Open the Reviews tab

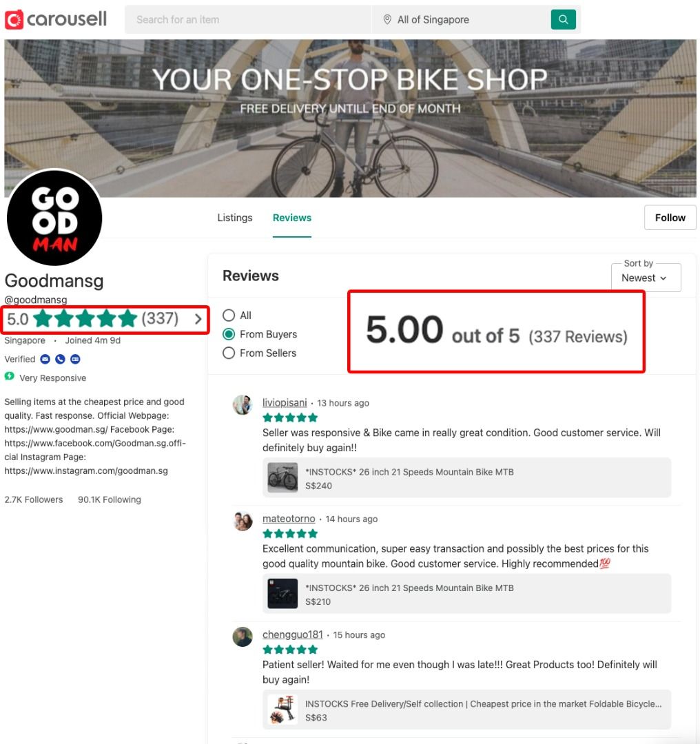pos(292,218)
